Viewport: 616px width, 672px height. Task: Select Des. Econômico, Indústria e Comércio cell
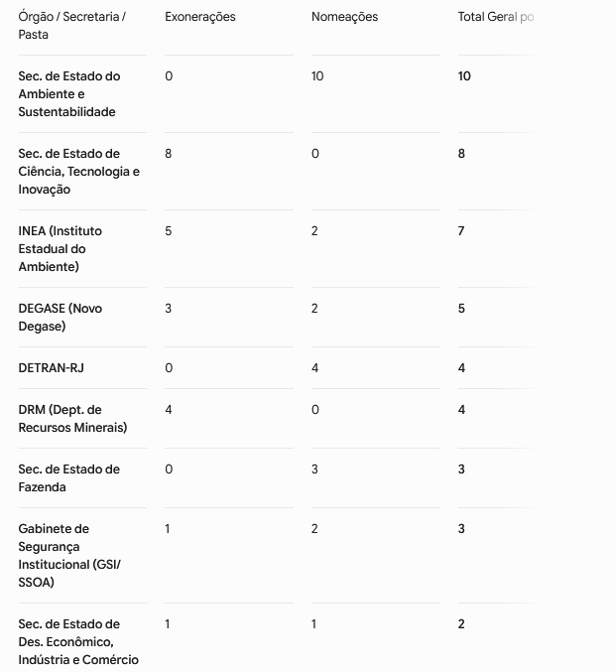pyautogui.click(x=78, y=641)
